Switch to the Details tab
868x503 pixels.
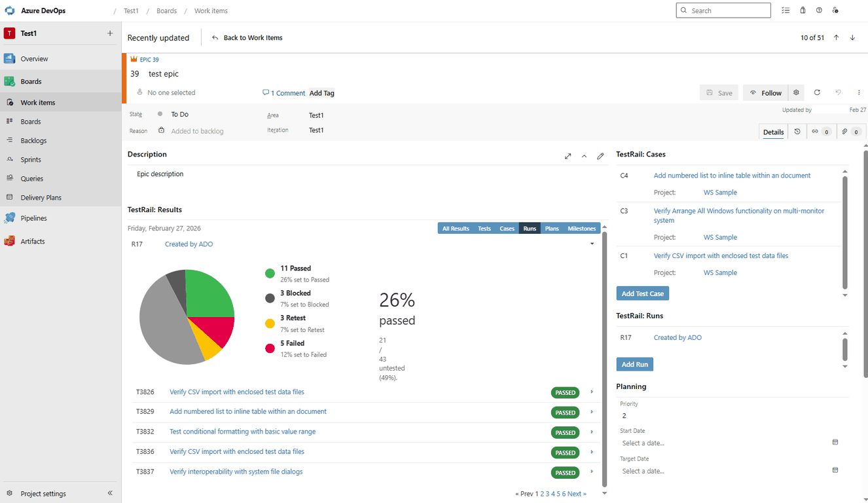pyautogui.click(x=773, y=132)
